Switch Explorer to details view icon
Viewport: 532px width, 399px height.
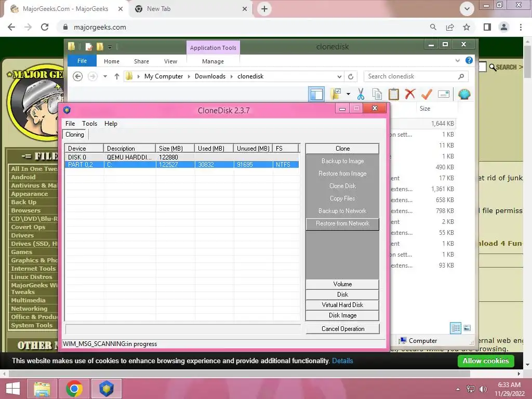click(x=456, y=328)
